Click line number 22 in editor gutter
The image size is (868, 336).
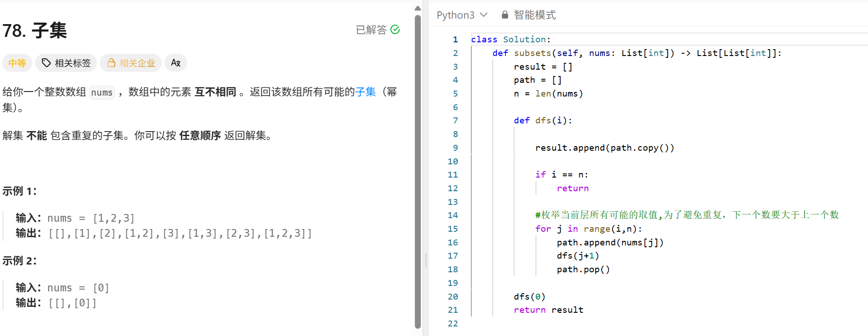[453, 324]
